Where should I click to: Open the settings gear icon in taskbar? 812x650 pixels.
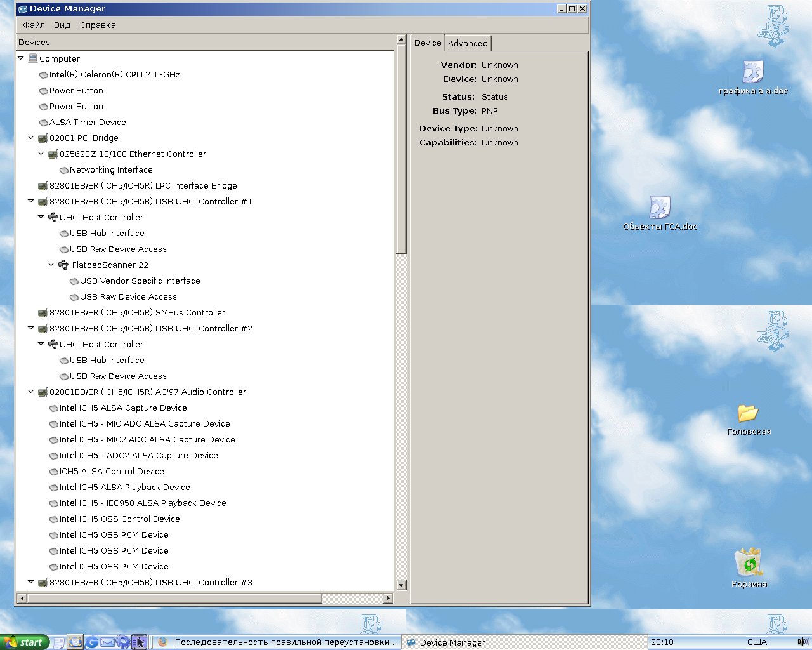[x=123, y=642]
